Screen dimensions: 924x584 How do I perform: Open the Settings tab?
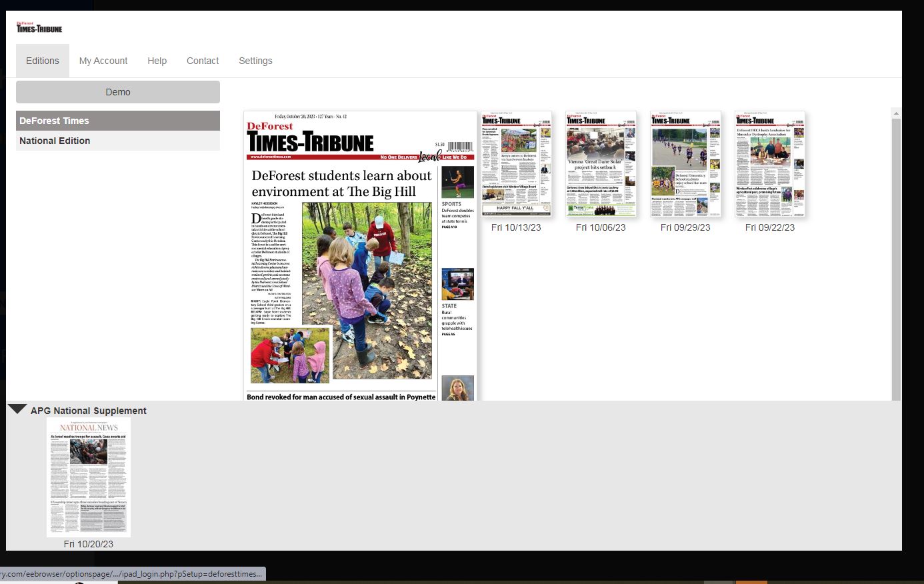tap(255, 61)
